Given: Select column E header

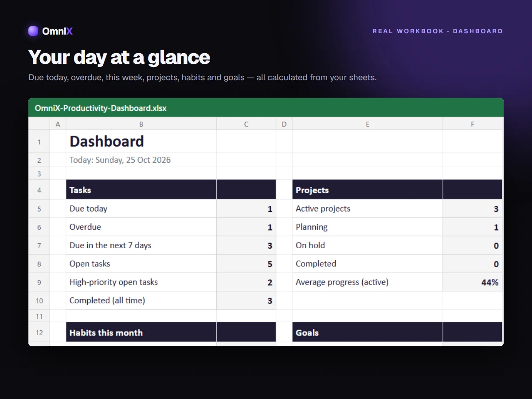Looking at the screenshot, I should point(368,125).
